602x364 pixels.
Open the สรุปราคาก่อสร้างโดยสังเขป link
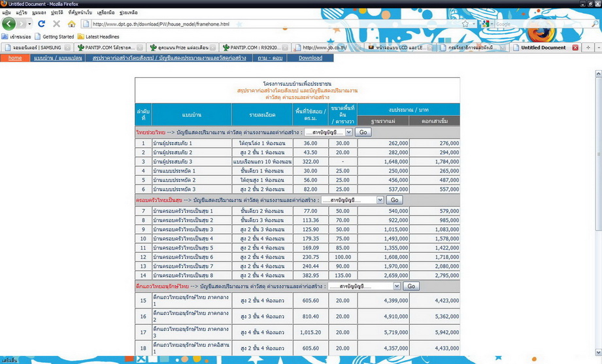click(169, 58)
